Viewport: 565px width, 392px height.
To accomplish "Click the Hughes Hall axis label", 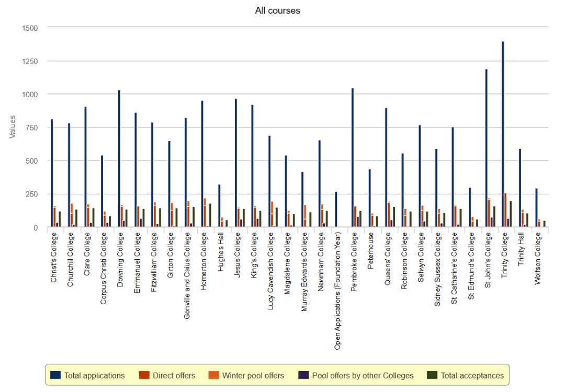I will click(x=221, y=251).
